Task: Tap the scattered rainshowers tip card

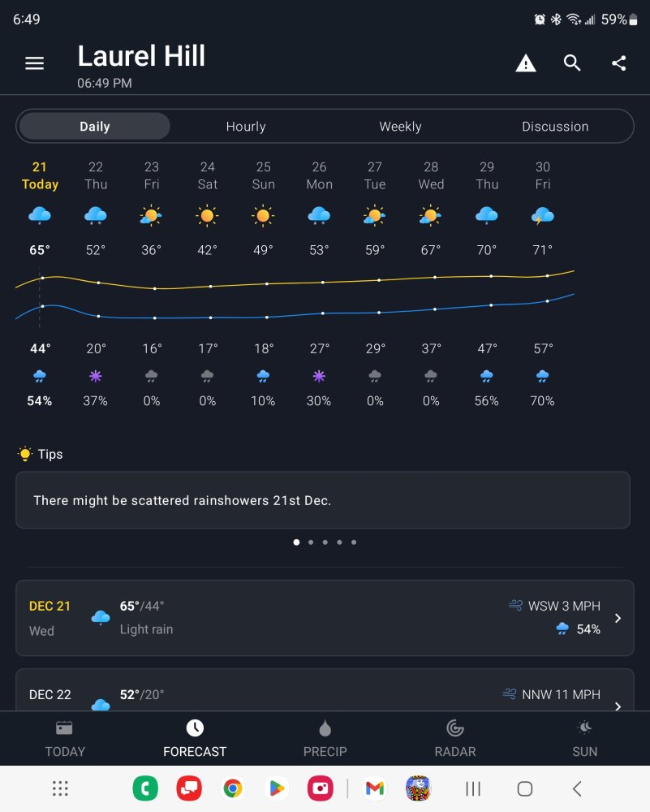Action: [323, 500]
